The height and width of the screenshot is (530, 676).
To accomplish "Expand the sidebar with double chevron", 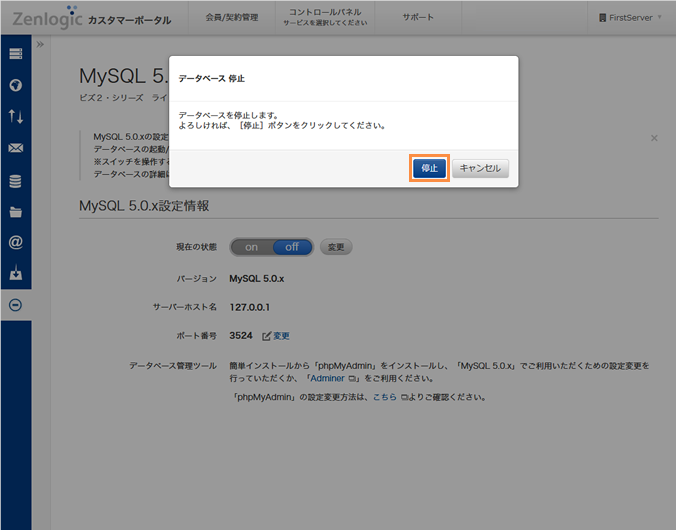I will pyautogui.click(x=40, y=44).
